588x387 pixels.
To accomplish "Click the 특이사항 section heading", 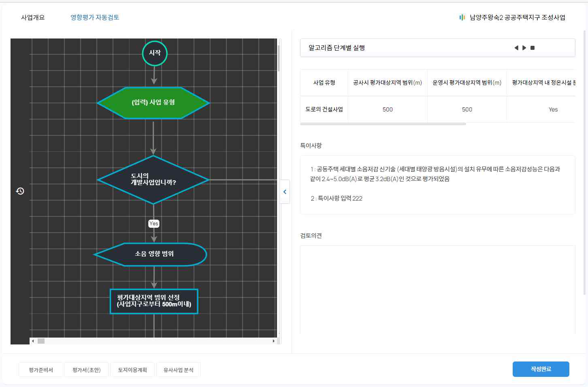I will pyautogui.click(x=311, y=145).
